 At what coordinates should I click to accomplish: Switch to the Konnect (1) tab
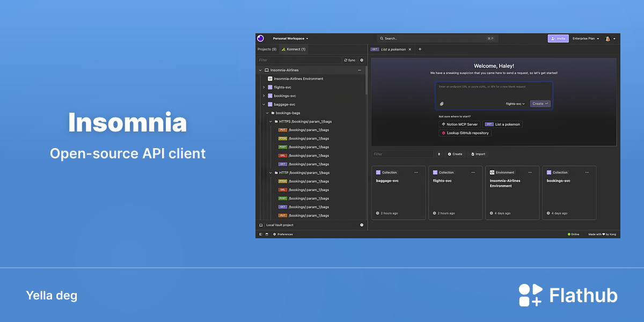click(294, 49)
